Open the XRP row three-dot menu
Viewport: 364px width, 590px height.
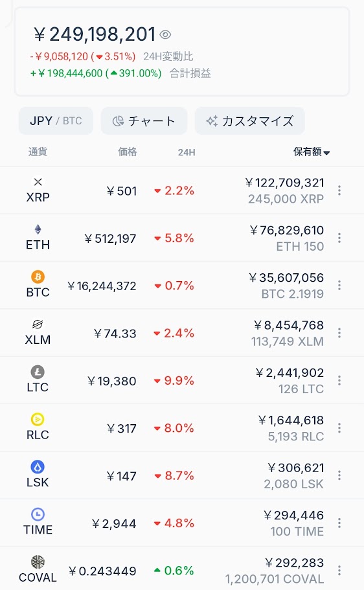(339, 190)
